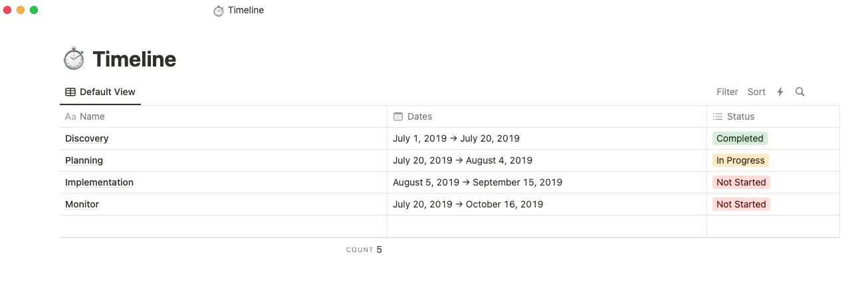Click the green Completed status tag

coord(740,138)
